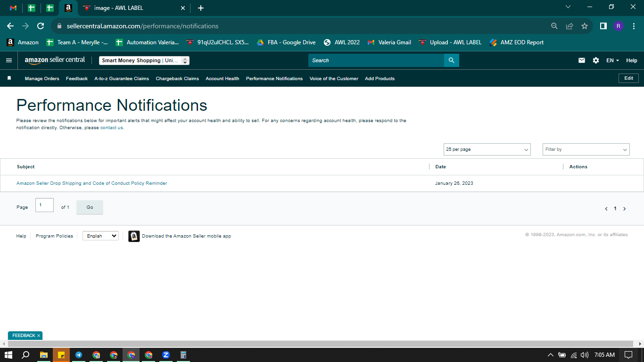Screen dimensions: 644x362
Task: Open the Smart Money Shopping account switcher
Action: point(144,60)
